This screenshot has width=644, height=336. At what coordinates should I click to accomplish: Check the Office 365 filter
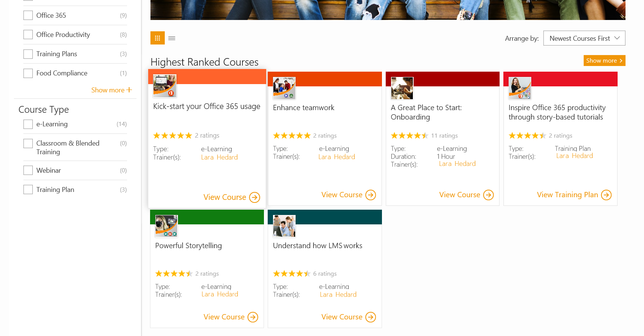(28, 15)
